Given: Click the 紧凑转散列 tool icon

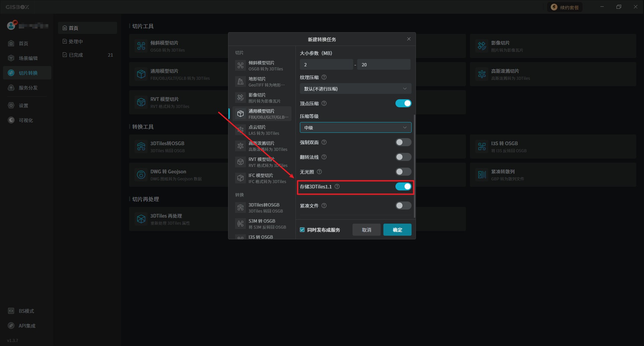Looking at the screenshot, I should [x=482, y=175].
